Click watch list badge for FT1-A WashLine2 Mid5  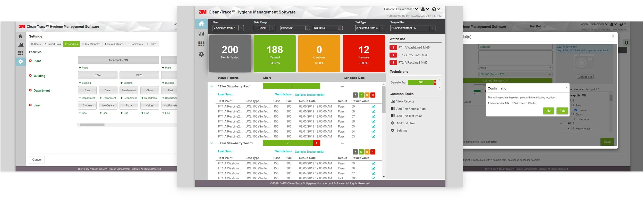[393, 47]
